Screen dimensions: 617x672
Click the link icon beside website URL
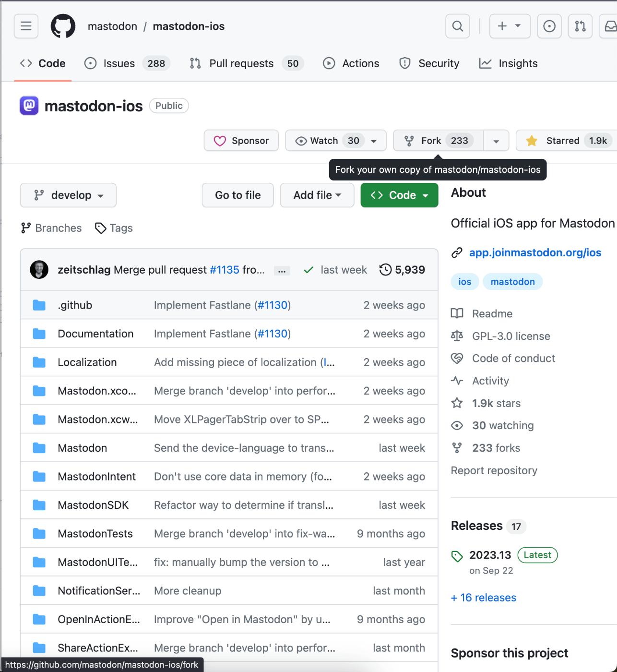click(x=457, y=252)
